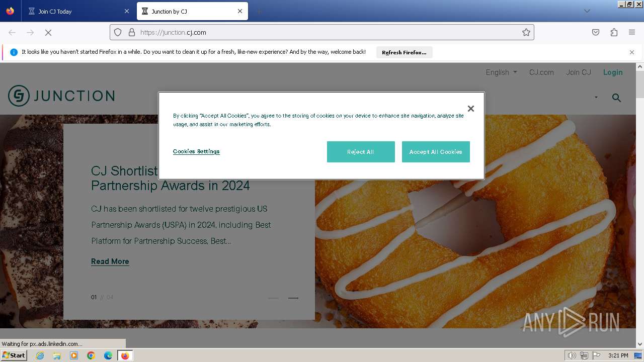This screenshot has width=644, height=362.
Task: Launch Microsoft Edge from taskbar
Action: point(108,355)
